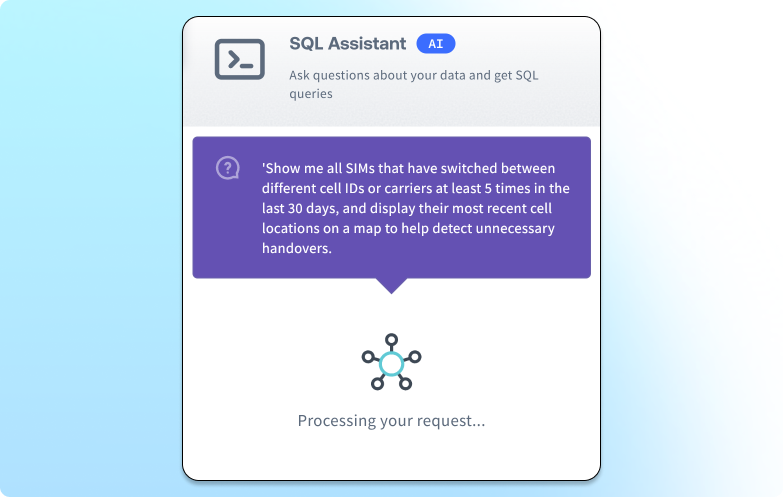Click 'last 30 days' in the query bubble
Screen dimensions: 783x497
coord(303,208)
